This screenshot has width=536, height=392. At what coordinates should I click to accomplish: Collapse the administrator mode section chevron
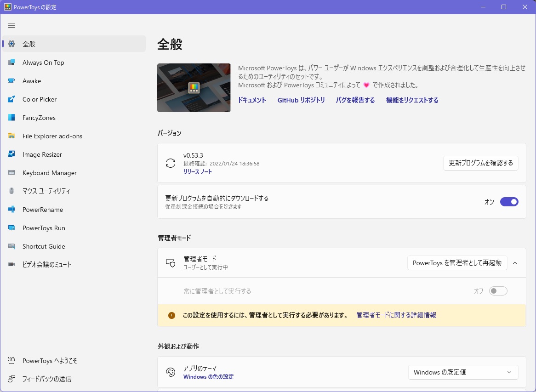tap(515, 263)
